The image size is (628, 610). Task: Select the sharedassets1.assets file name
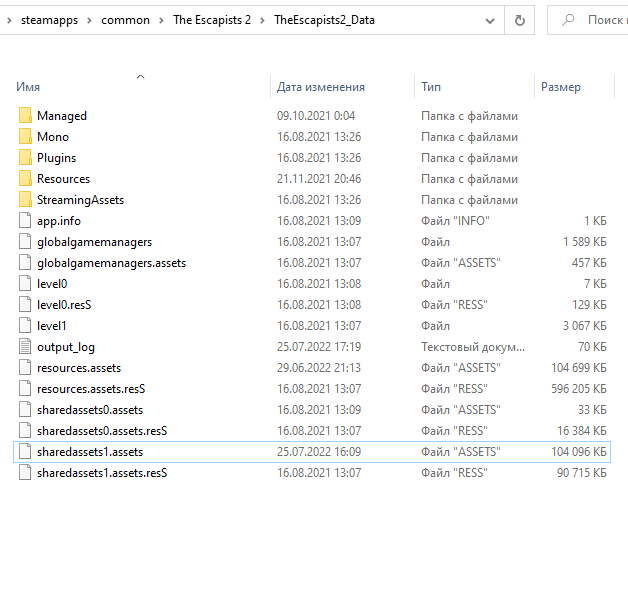90,452
